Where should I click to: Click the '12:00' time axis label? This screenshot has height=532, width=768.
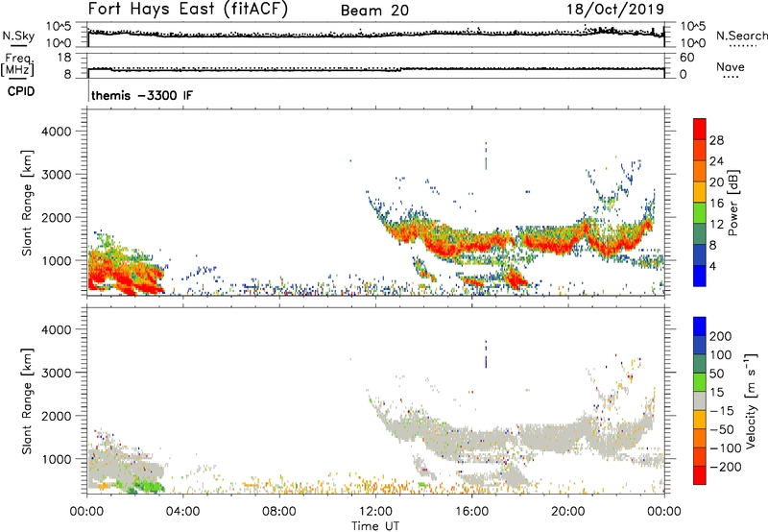click(x=375, y=512)
